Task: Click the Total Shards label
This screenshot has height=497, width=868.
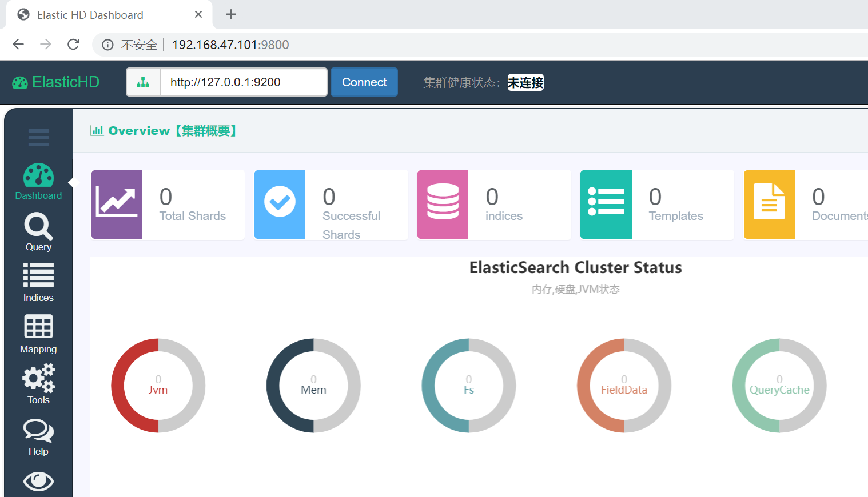Action: (x=193, y=216)
